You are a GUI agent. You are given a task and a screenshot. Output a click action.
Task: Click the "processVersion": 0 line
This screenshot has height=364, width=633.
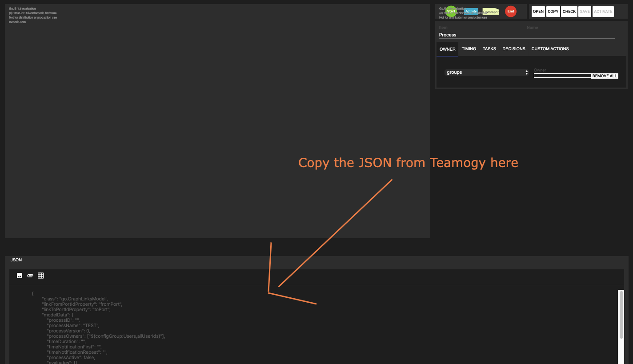(68, 331)
